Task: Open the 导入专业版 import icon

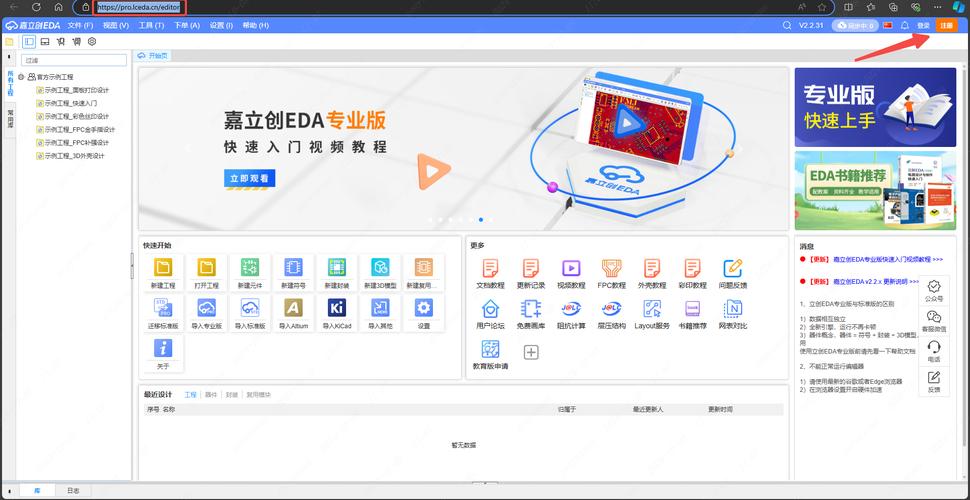Action: tap(207, 308)
